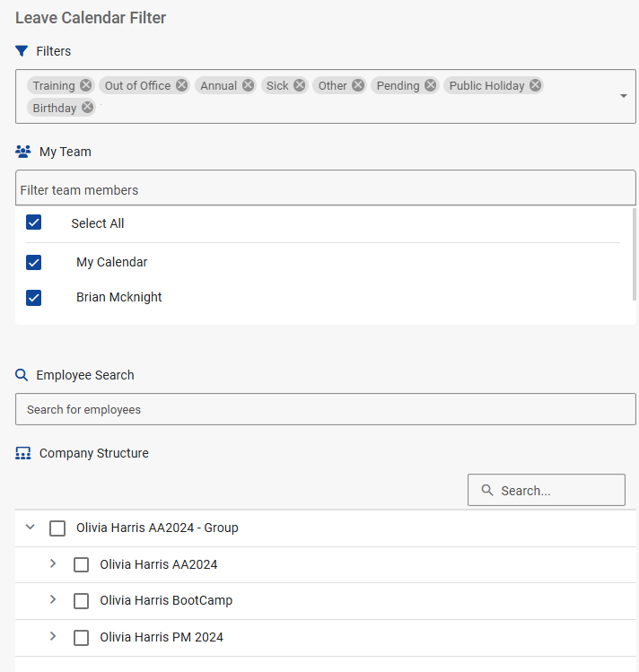
Task: Check the Olivia Harris AA2024 checkbox
Action: pos(81,564)
